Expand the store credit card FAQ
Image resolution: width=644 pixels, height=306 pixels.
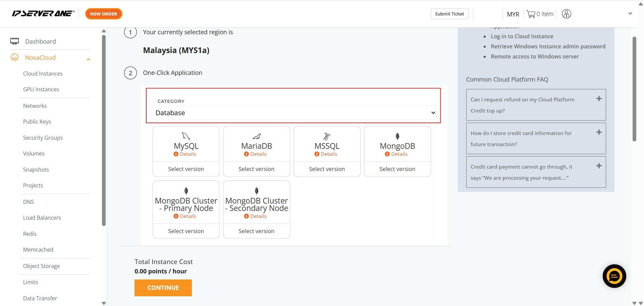coord(599,132)
